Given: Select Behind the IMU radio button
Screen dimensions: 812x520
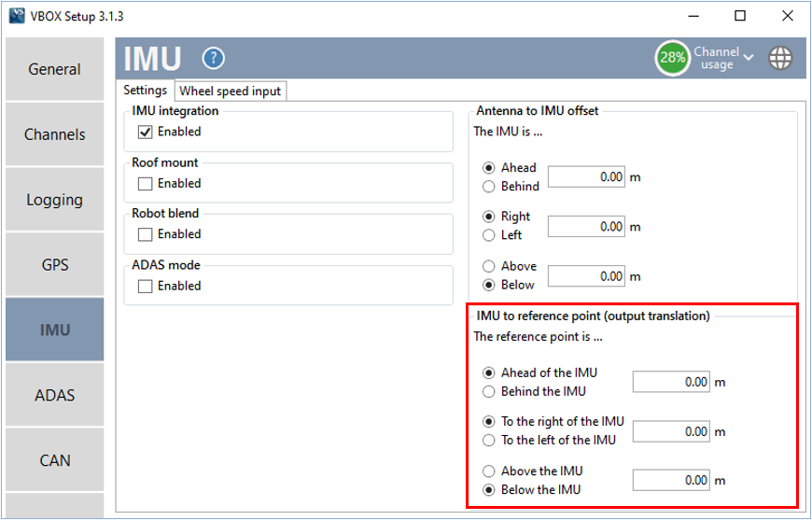Looking at the screenshot, I should point(488,391).
